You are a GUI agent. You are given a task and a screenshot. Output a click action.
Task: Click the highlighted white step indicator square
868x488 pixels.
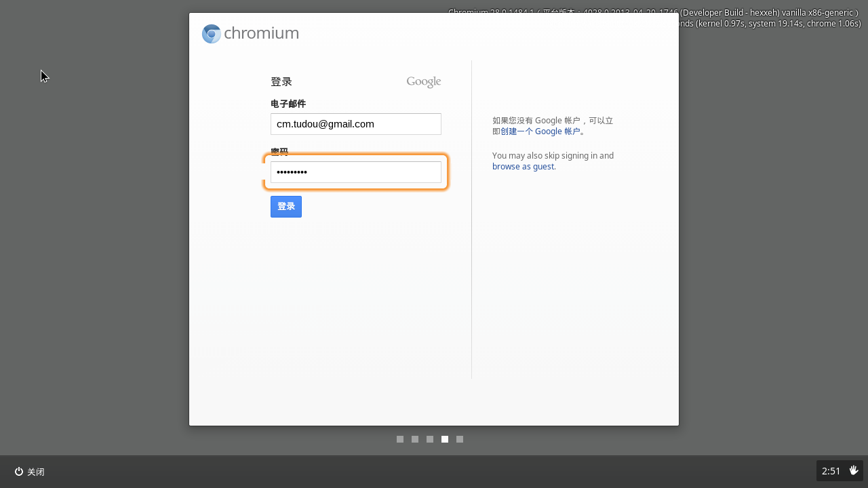point(445,439)
